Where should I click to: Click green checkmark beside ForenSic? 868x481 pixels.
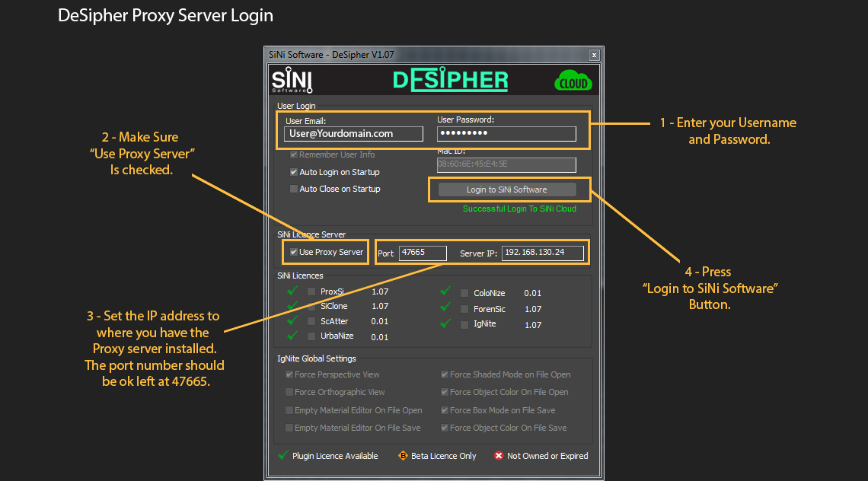445,307
